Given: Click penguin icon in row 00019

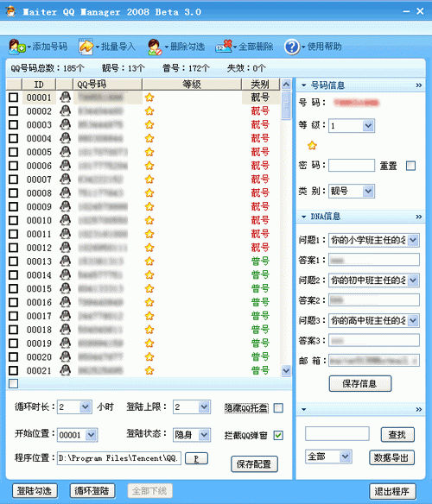Looking at the screenshot, I should pos(66,343).
